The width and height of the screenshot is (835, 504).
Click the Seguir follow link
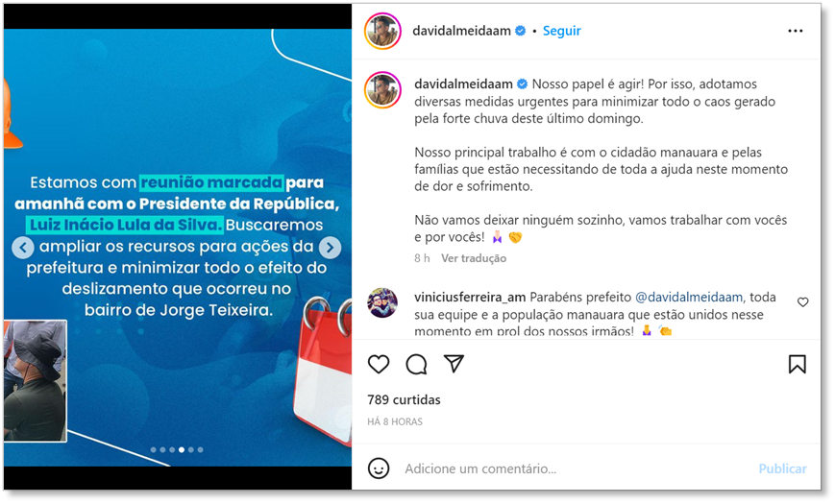tap(561, 31)
